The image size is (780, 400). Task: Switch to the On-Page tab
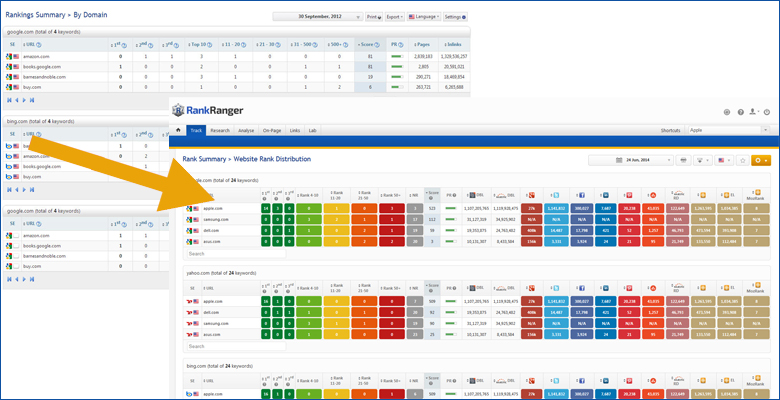point(272,130)
